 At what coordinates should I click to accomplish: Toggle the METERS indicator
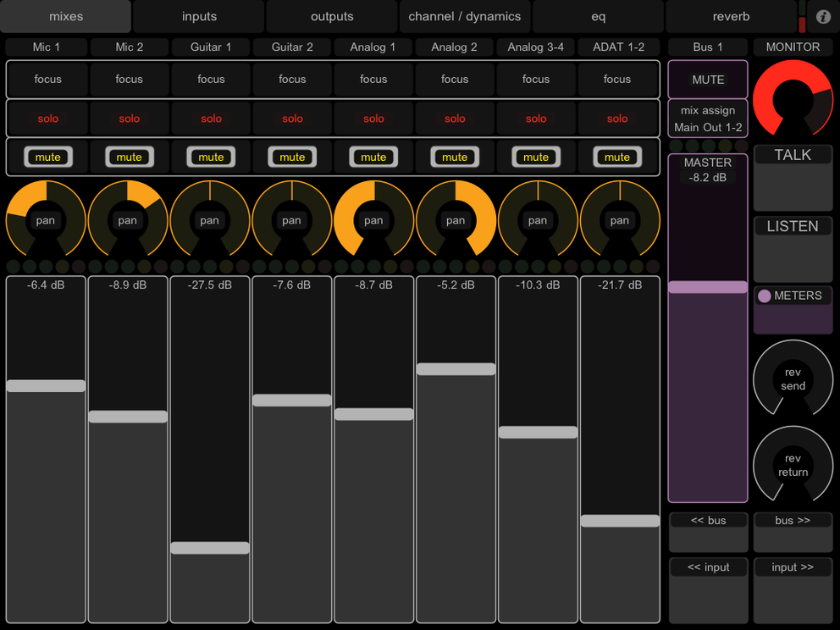pos(793,296)
